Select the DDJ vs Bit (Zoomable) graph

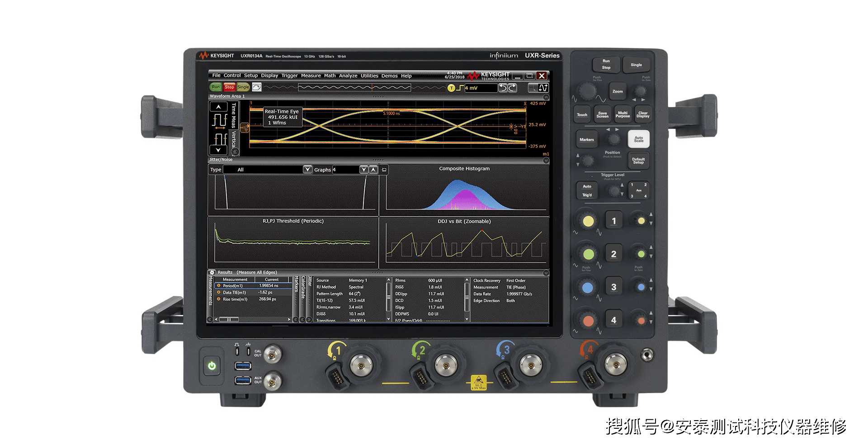[464, 242]
